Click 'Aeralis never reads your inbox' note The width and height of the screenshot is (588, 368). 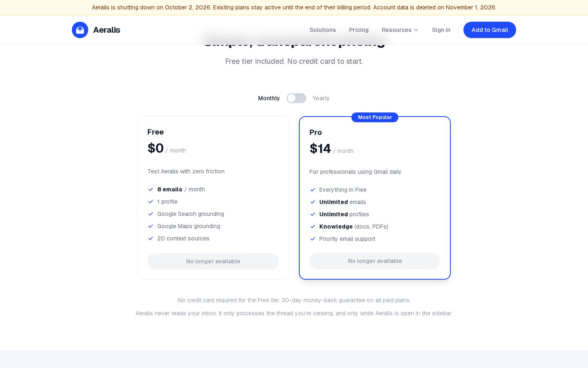point(294,313)
